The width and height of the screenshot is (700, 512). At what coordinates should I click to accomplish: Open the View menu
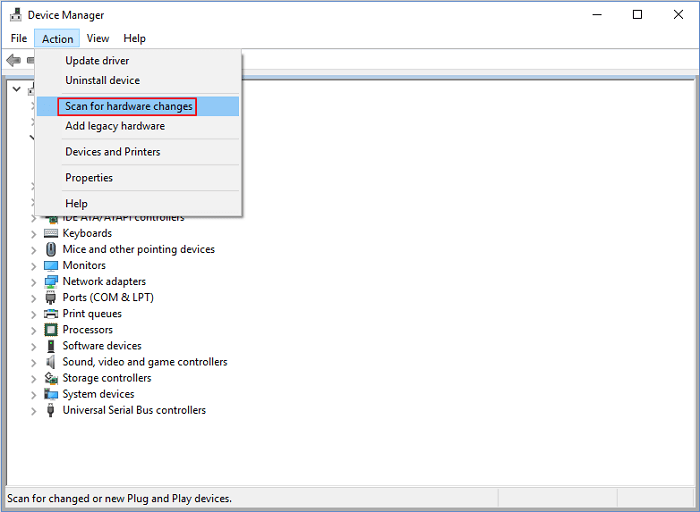pyautogui.click(x=98, y=39)
